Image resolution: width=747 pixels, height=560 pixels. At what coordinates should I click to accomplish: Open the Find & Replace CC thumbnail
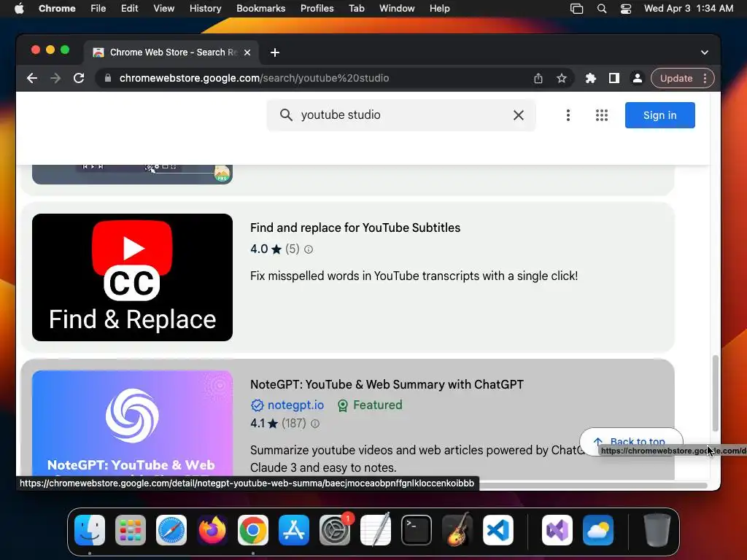click(x=133, y=277)
